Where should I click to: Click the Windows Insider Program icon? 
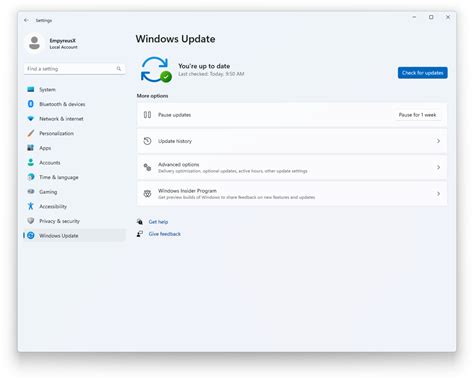(x=147, y=194)
